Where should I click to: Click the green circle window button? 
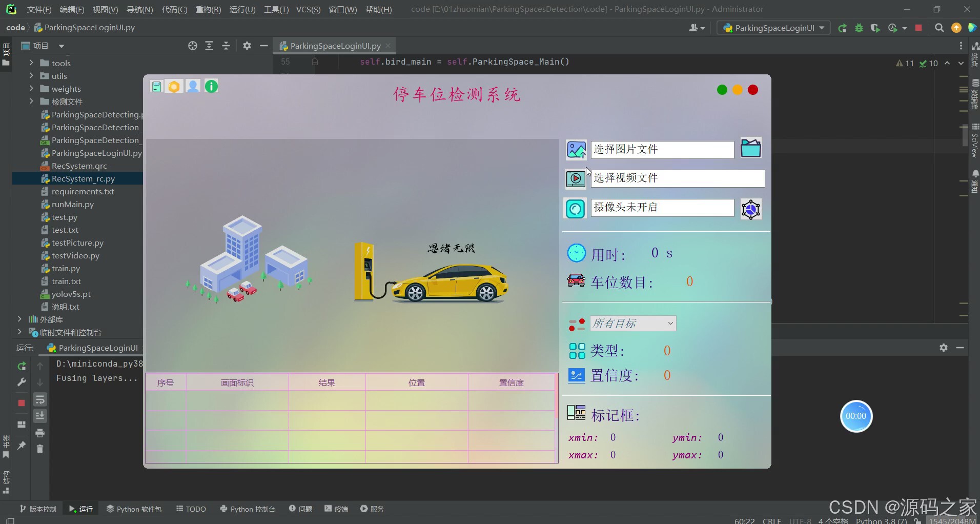722,90
